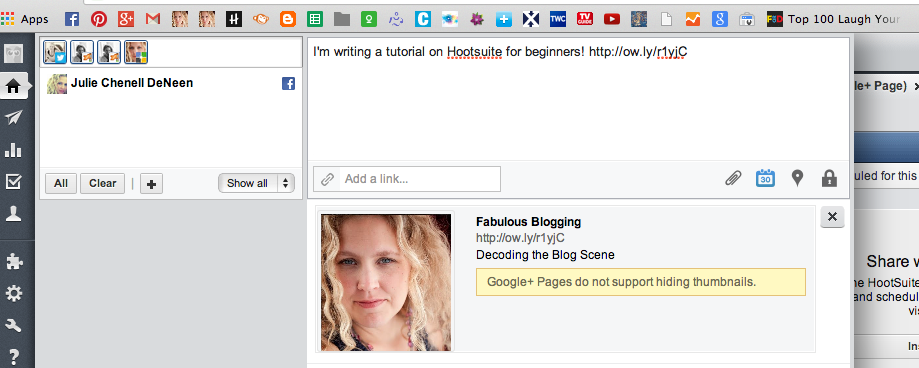Open the Show all dropdown
This screenshot has width=919, height=368.
256,183
